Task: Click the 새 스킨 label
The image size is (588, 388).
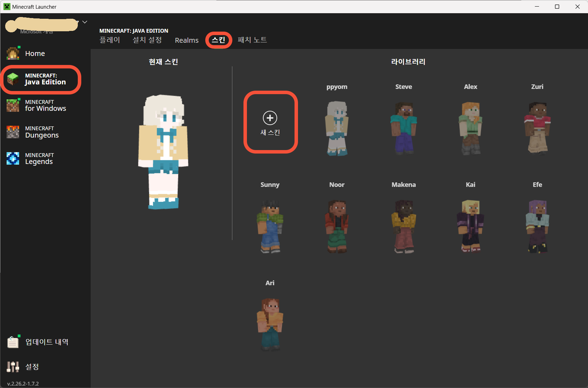Action: [270, 132]
